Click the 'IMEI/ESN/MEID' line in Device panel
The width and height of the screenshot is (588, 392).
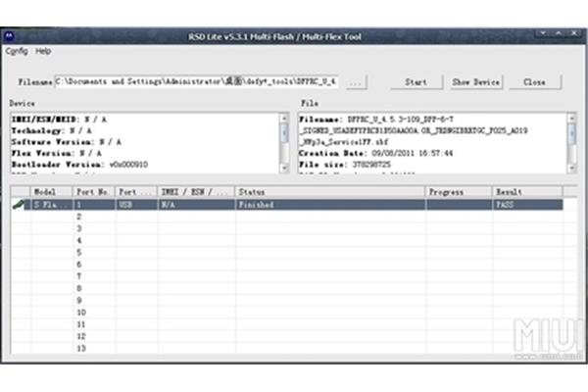pyautogui.click(x=59, y=120)
